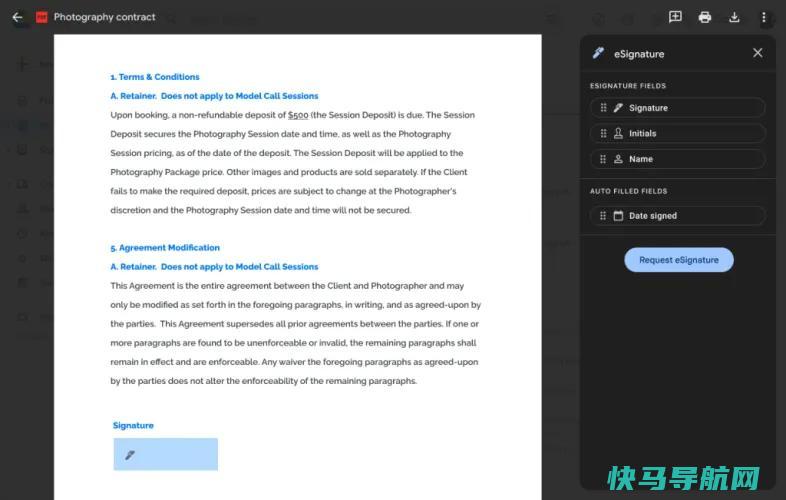Image resolution: width=786 pixels, height=500 pixels.
Task: Print the document using the printer icon
Action: 705,17
